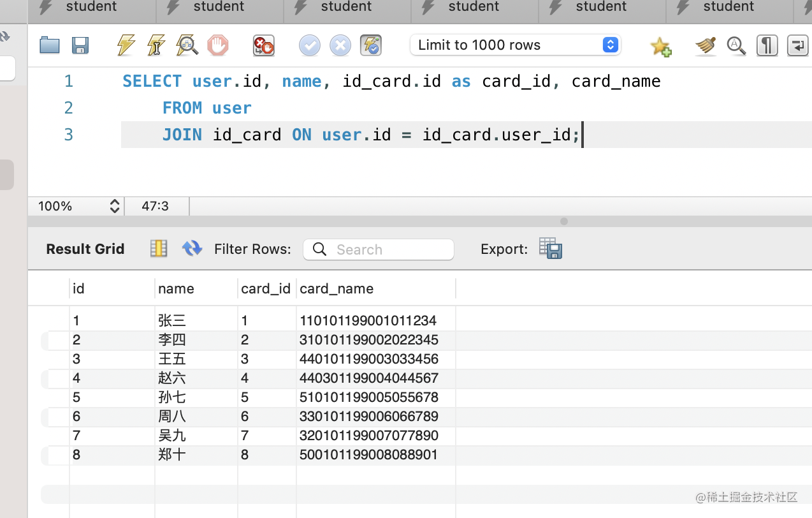
Task: Export recordset using Export icon
Action: [x=550, y=248]
